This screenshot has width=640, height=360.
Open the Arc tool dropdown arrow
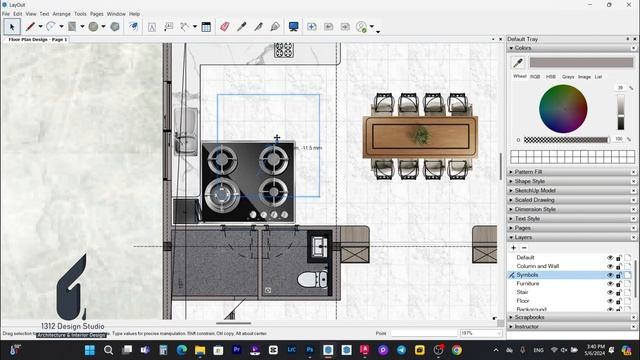click(x=61, y=27)
